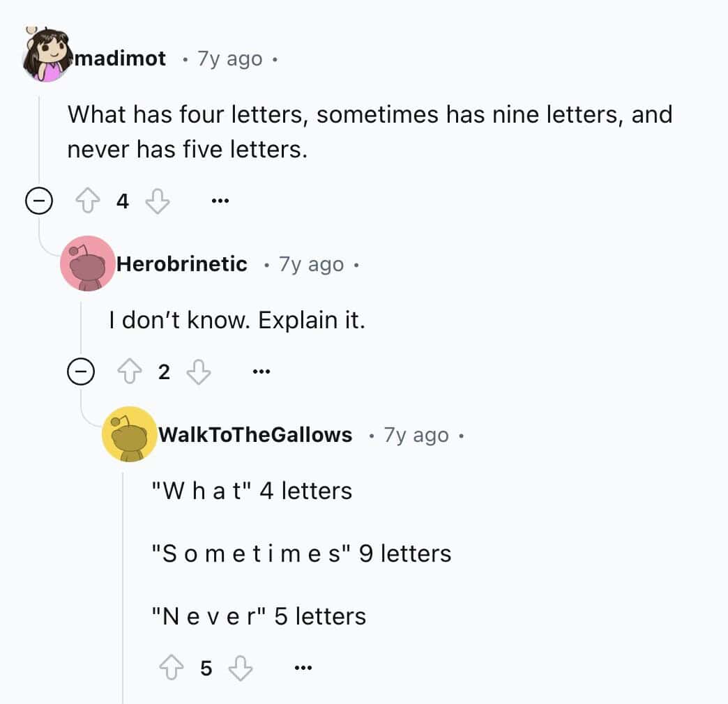The height and width of the screenshot is (704, 728).
Task: Open permalink timestamp on madimot's comment
Action: 230,59
